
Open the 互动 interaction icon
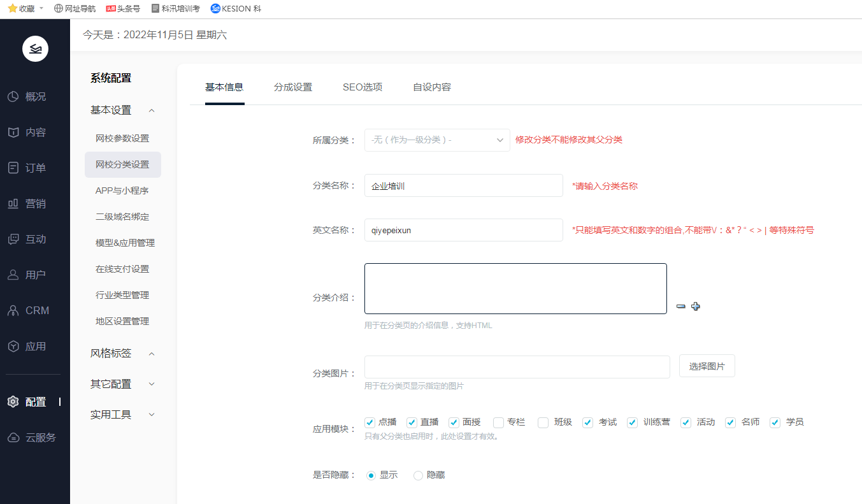pos(13,240)
